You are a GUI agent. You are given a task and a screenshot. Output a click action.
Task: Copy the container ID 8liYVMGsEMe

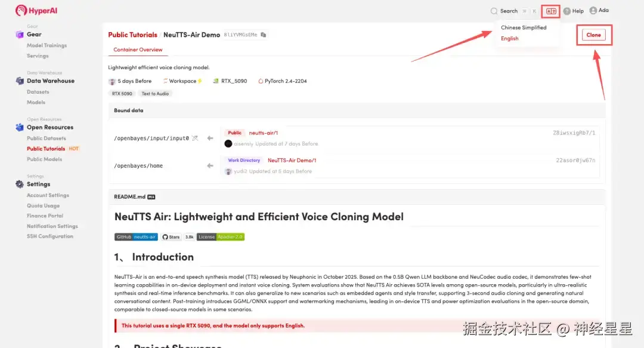[264, 35]
